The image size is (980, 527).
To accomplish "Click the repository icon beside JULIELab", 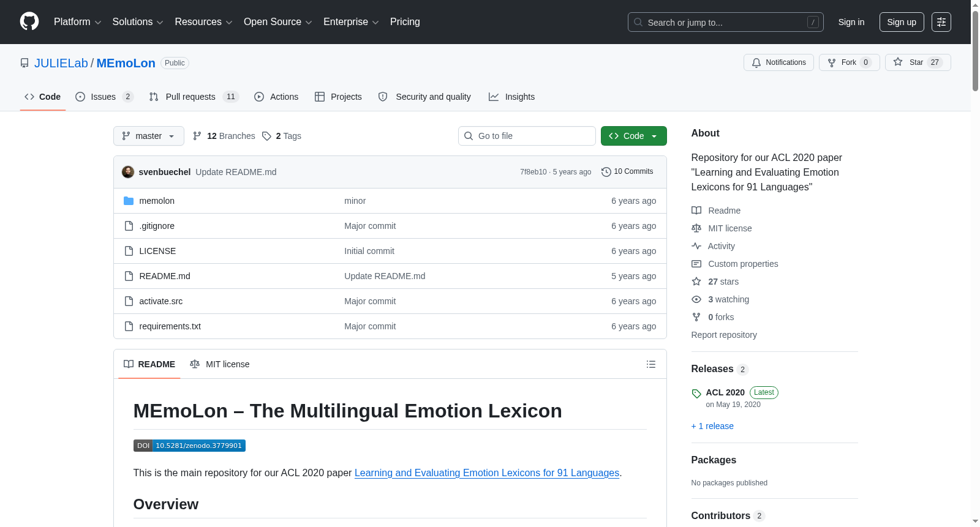I will click(x=24, y=63).
